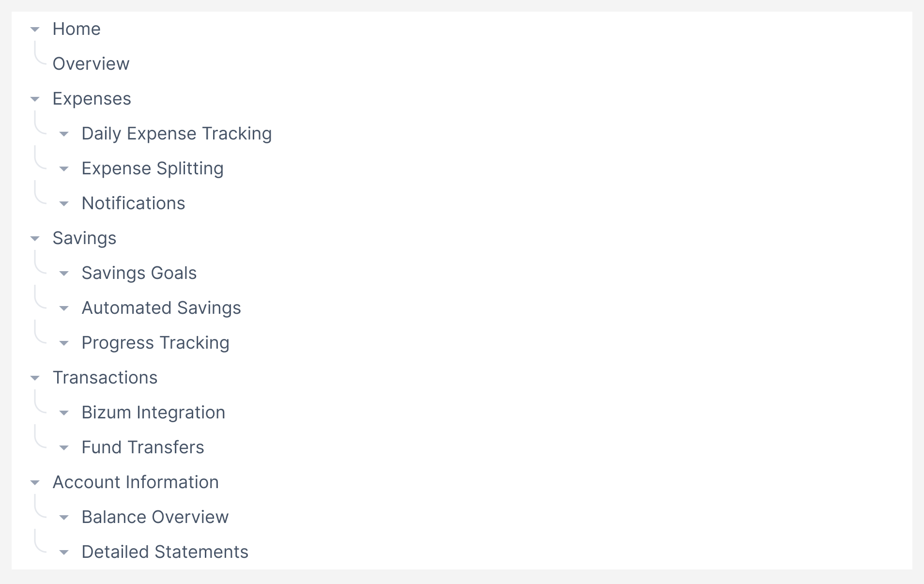The image size is (924, 584).
Task: Collapse the Account Information section arrow
Action: pyautogui.click(x=35, y=483)
